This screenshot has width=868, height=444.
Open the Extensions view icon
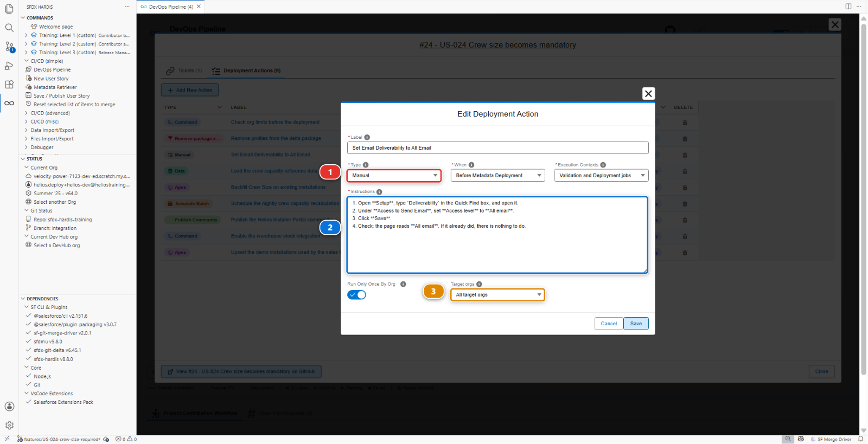(x=9, y=85)
